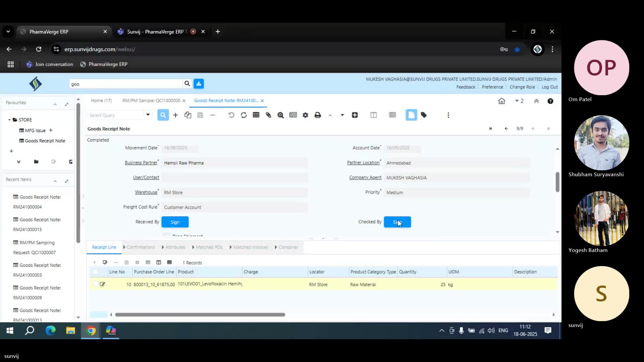Collapse the STORE folder in Favourites
This screenshot has height=362, width=644.
tap(9, 120)
